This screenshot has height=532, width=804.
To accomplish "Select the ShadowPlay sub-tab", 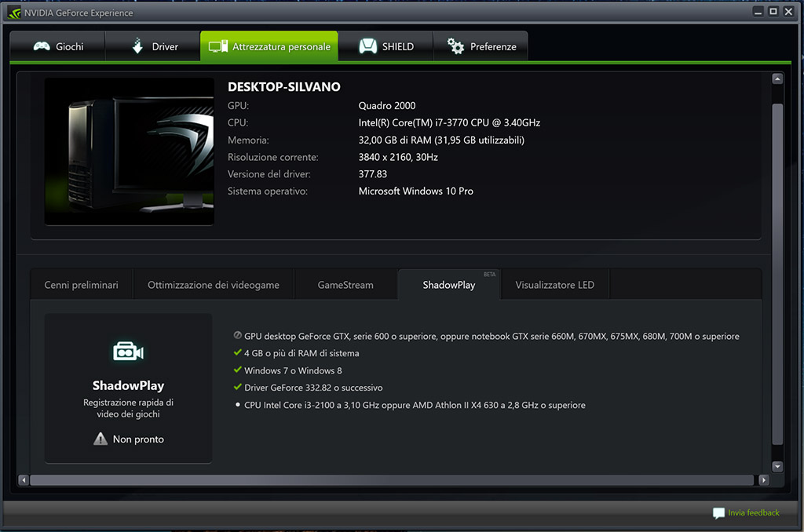I will pyautogui.click(x=448, y=285).
